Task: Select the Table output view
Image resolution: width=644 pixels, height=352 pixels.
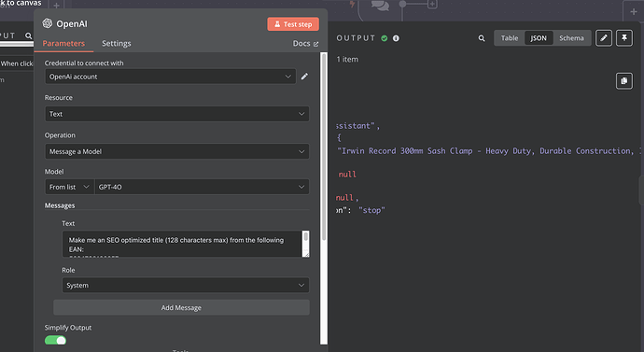Action: 510,38
